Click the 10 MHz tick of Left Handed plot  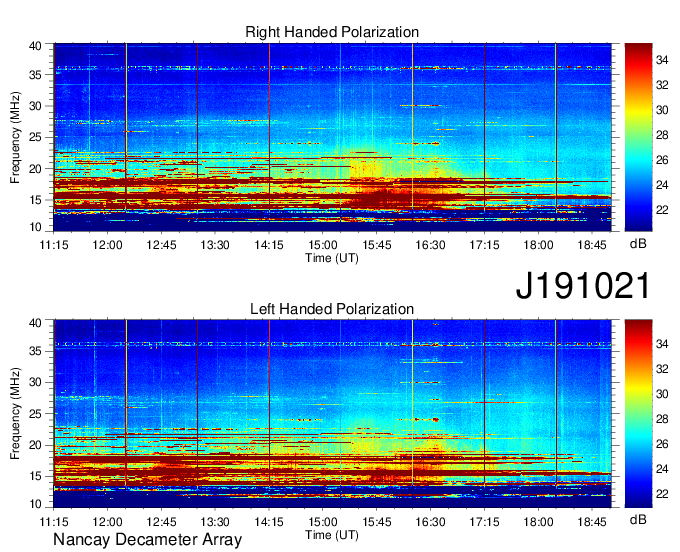pyautogui.click(x=35, y=504)
